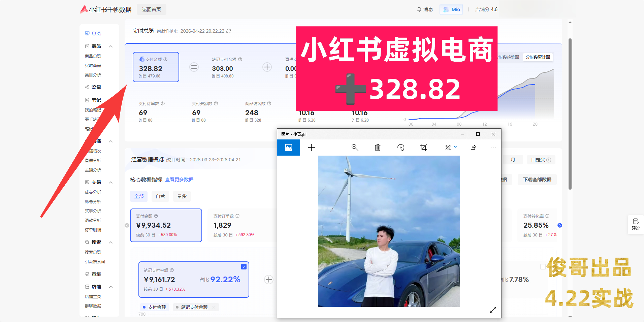Open the 建议 feedback widget

click(x=636, y=224)
